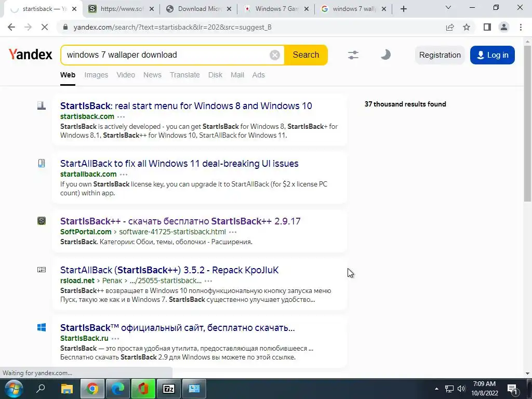Click favicon of startisback.com result
532x399 pixels.
[x=42, y=105]
